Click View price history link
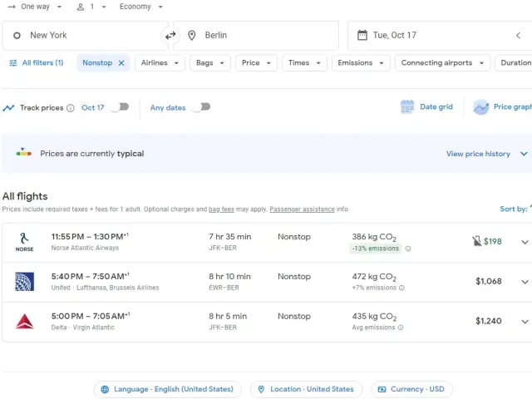 pyautogui.click(x=478, y=154)
